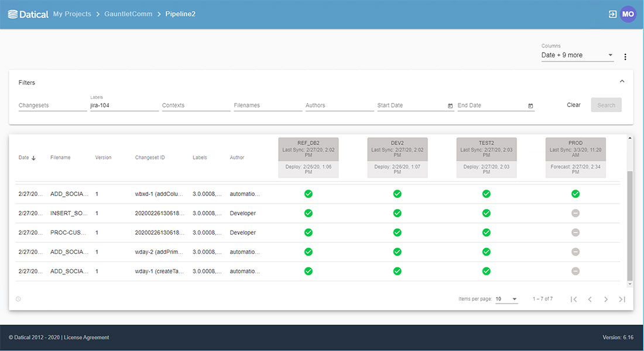Open the Items per page dropdown
This screenshot has width=644, height=351.
coord(506,298)
